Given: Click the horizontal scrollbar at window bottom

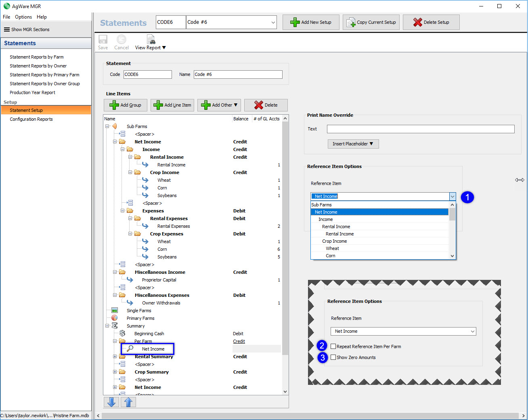Looking at the screenshot, I should click(x=310, y=416).
